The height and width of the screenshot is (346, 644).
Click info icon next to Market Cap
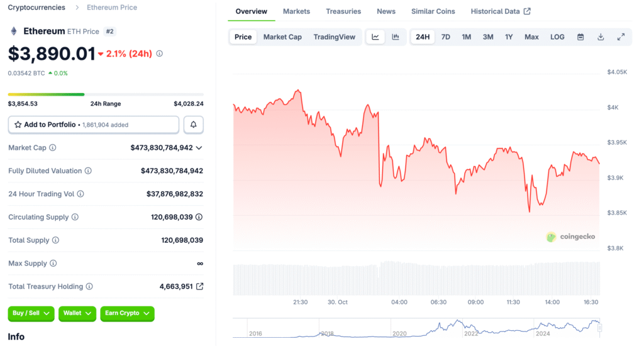coord(53,148)
